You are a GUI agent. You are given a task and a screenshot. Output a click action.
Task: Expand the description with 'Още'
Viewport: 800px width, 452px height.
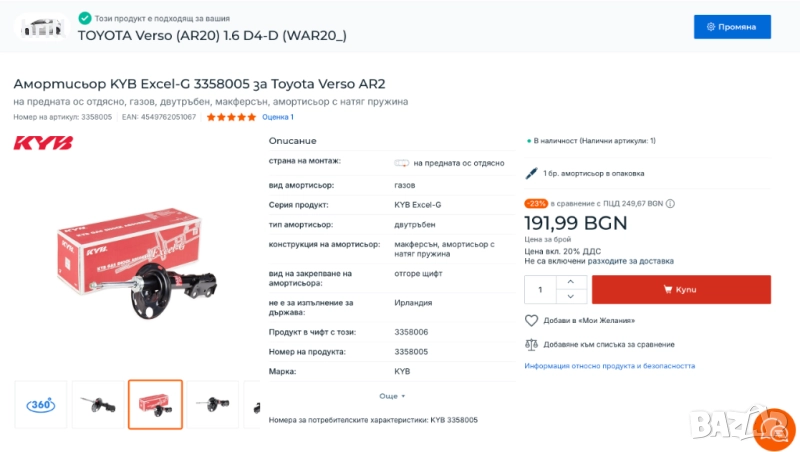391,396
